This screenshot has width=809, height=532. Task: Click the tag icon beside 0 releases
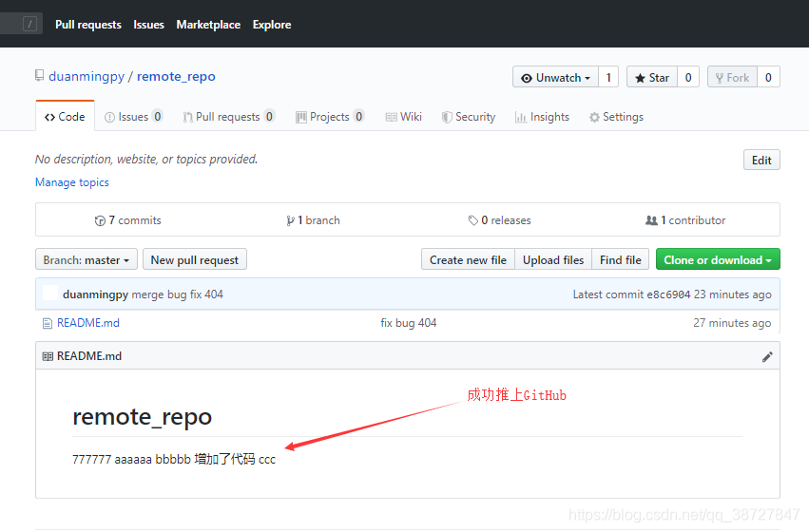click(472, 220)
